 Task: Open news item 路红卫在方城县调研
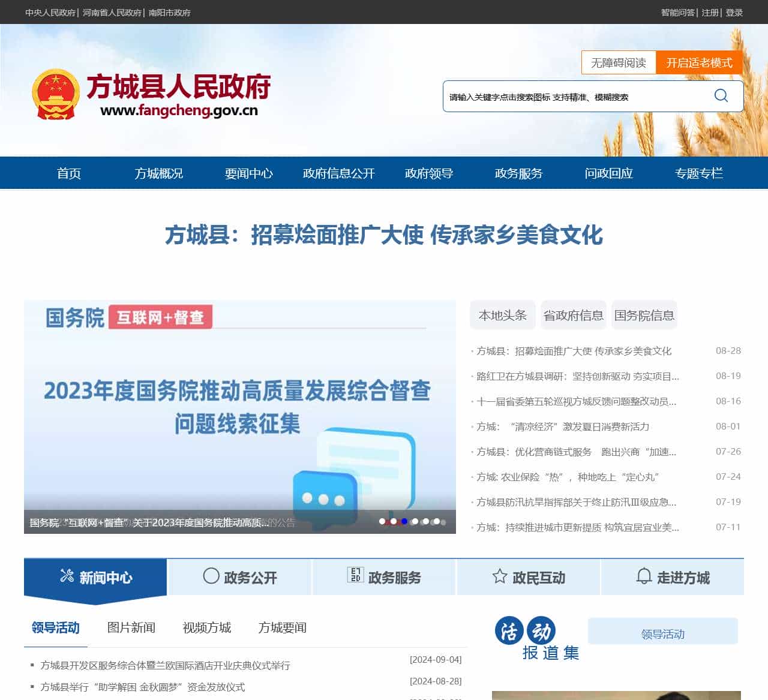pyautogui.click(x=578, y=376)
